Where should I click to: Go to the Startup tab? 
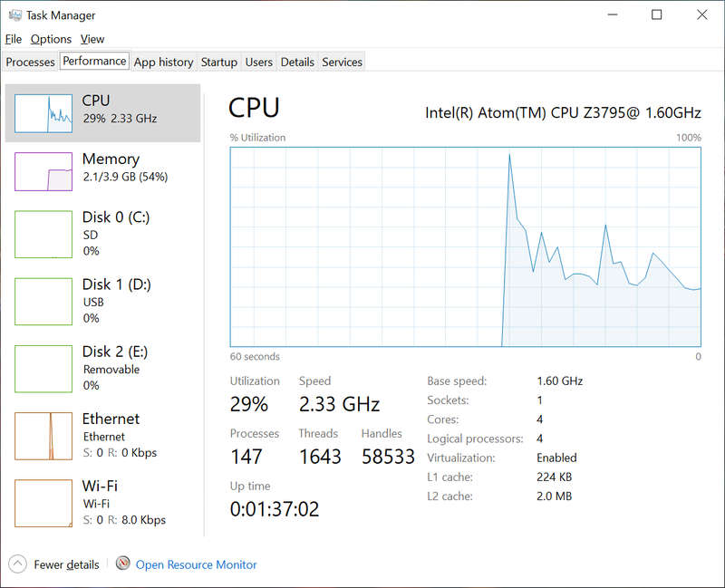(218, 62)
